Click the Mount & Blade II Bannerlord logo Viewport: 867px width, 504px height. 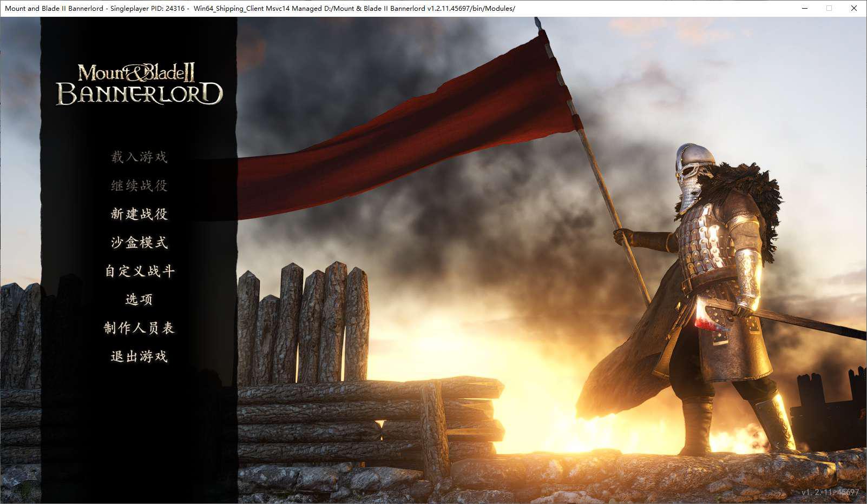tap(139, 84)
